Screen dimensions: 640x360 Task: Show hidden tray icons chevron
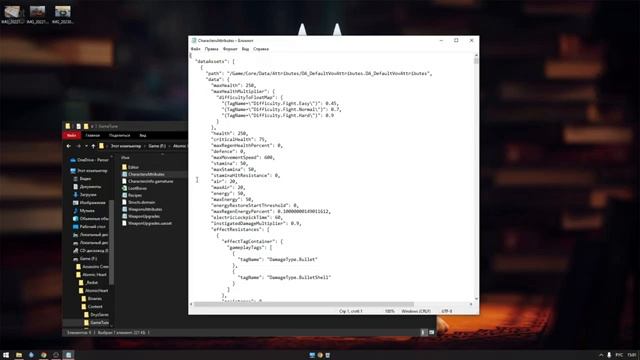click(x=601, y=355)
